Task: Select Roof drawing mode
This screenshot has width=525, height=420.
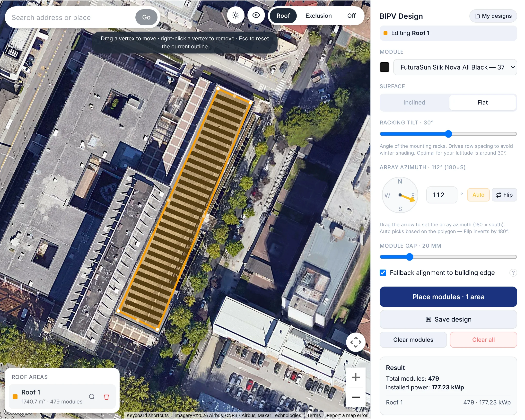Action: tap(283, 16)
